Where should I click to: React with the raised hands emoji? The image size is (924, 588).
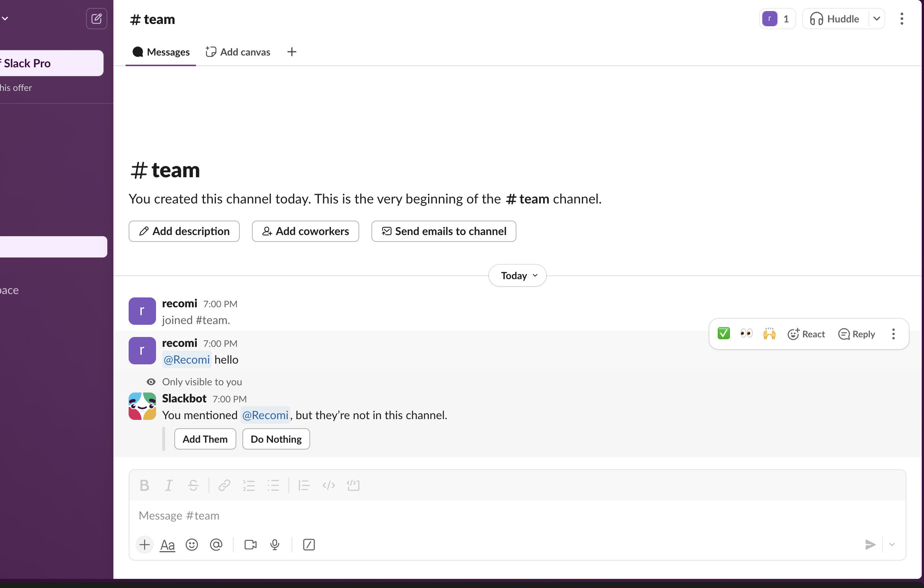769,333
